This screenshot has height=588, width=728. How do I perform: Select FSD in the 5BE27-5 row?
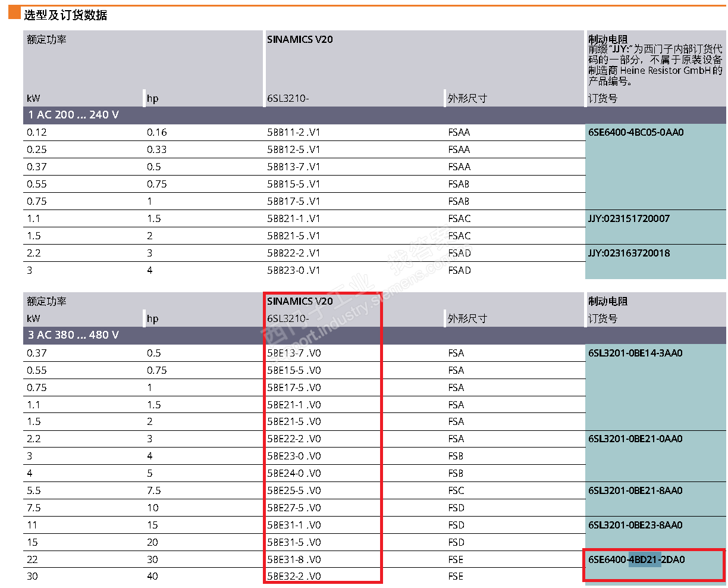click(456, 508)
